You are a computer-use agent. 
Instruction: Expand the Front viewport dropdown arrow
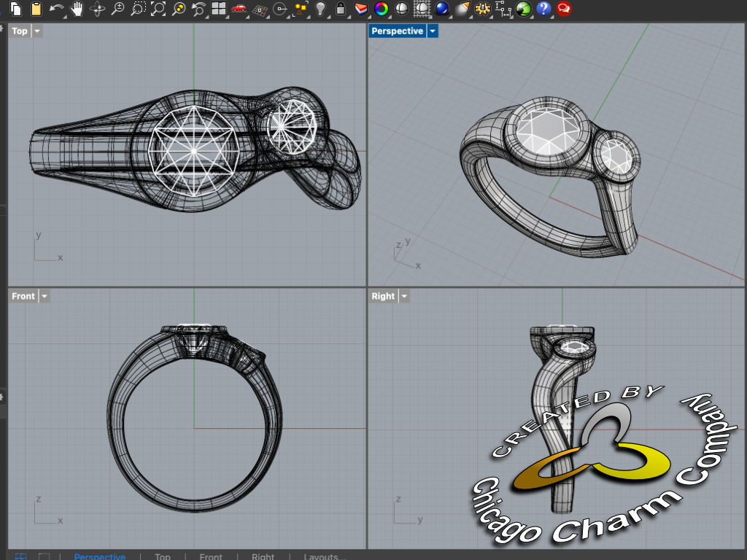pos(44,296)
